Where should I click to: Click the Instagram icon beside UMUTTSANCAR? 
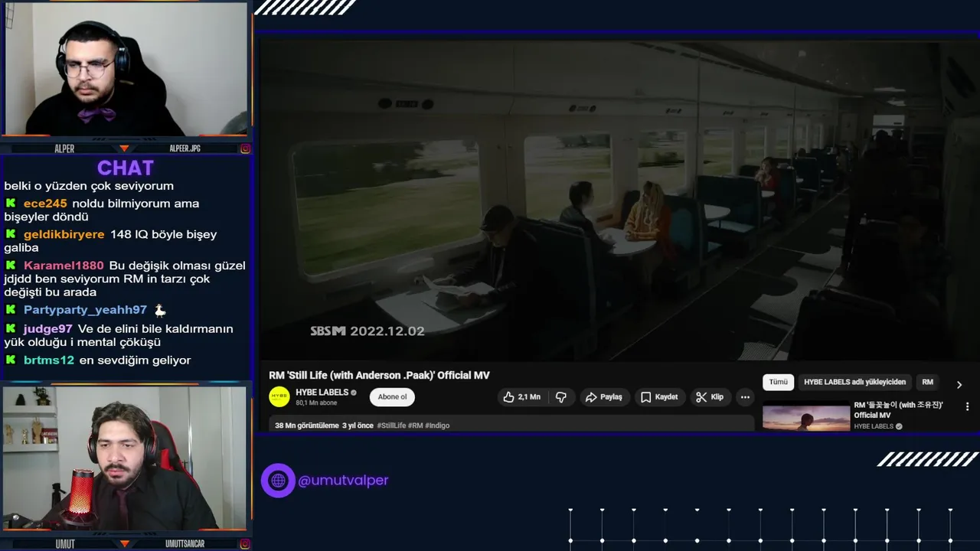pos(245,544)
